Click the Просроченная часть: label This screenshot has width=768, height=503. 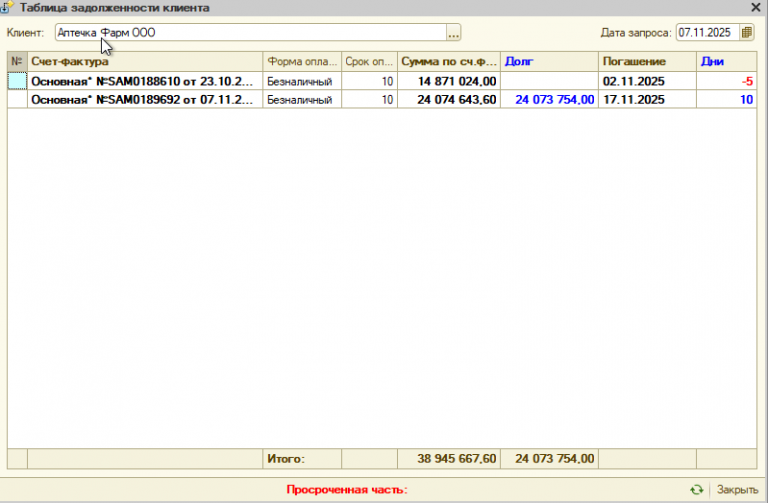point(347,489)
